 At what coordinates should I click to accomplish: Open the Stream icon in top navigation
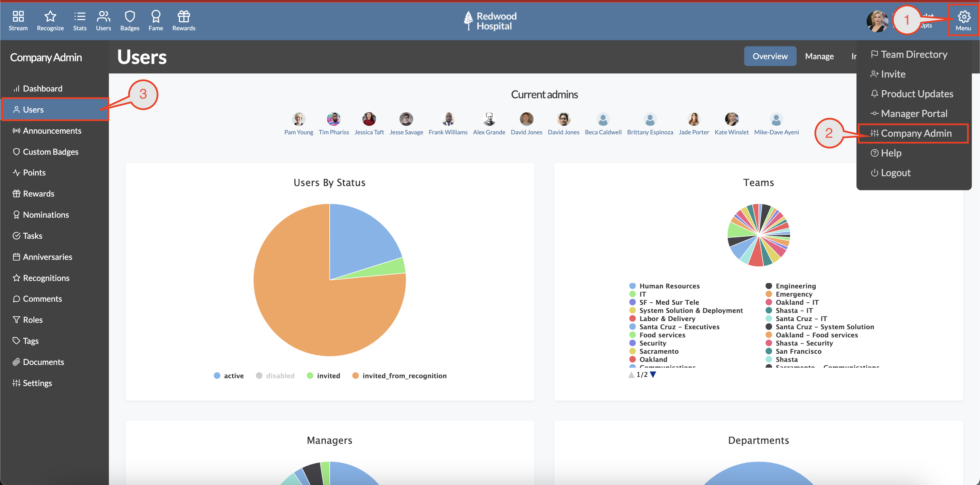(18, 21)
